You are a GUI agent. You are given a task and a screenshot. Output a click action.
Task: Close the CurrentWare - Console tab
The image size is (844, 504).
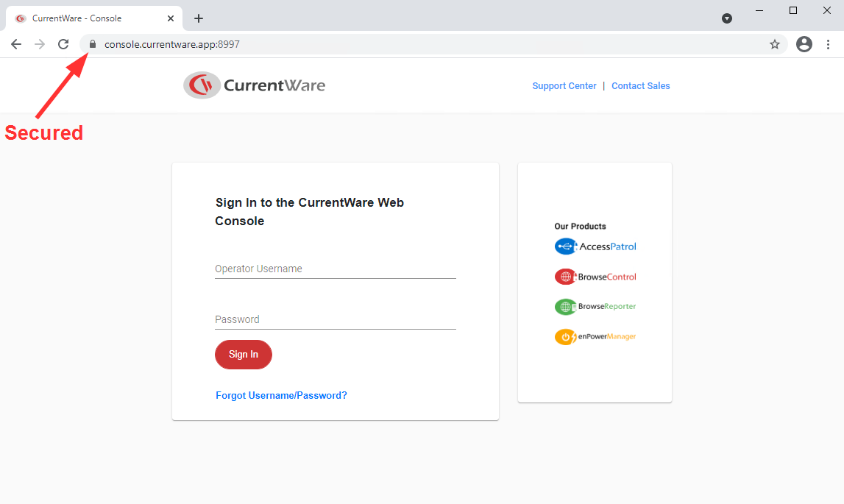tap(171, 18)
